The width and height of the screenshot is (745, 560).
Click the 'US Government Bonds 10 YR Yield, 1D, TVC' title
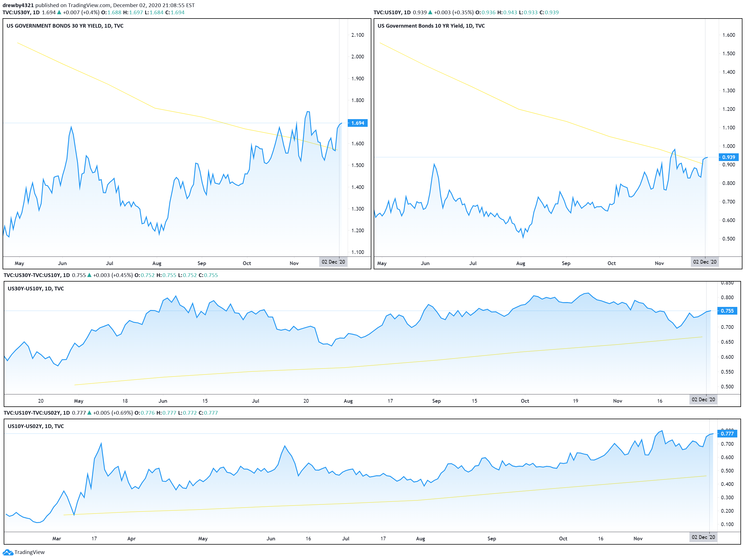point(431,26)
